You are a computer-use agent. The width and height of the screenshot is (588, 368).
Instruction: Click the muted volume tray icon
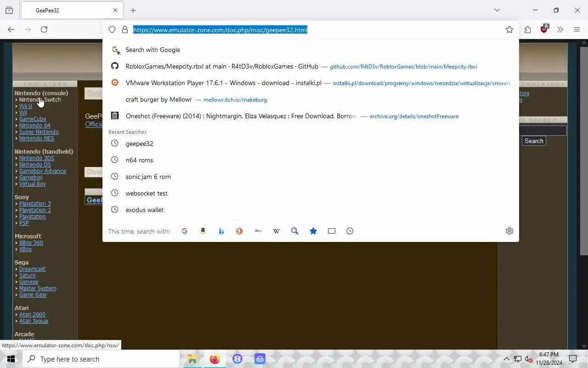point(528,359)
